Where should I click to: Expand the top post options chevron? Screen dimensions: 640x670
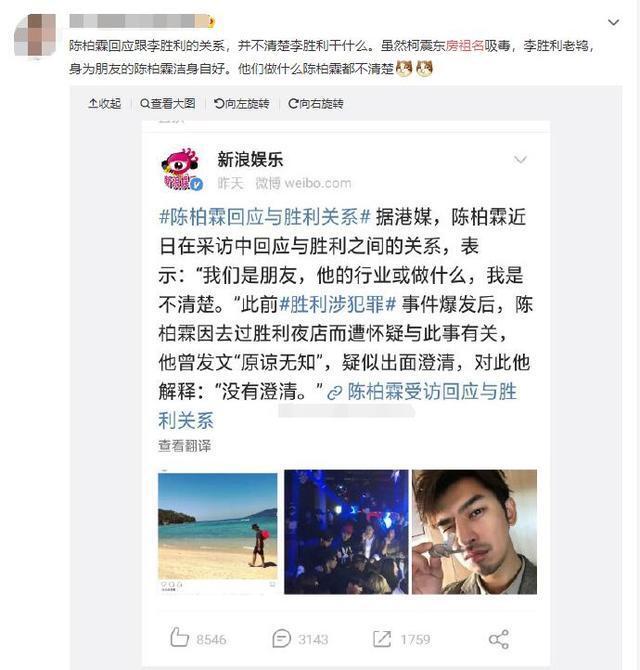(x=614, y=22)
